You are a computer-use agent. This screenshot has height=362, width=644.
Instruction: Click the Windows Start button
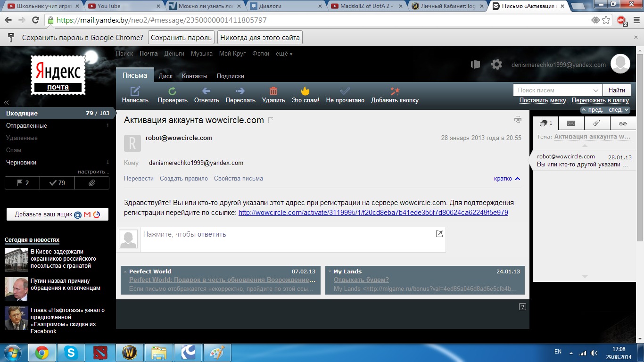click(x=12, y=352)
